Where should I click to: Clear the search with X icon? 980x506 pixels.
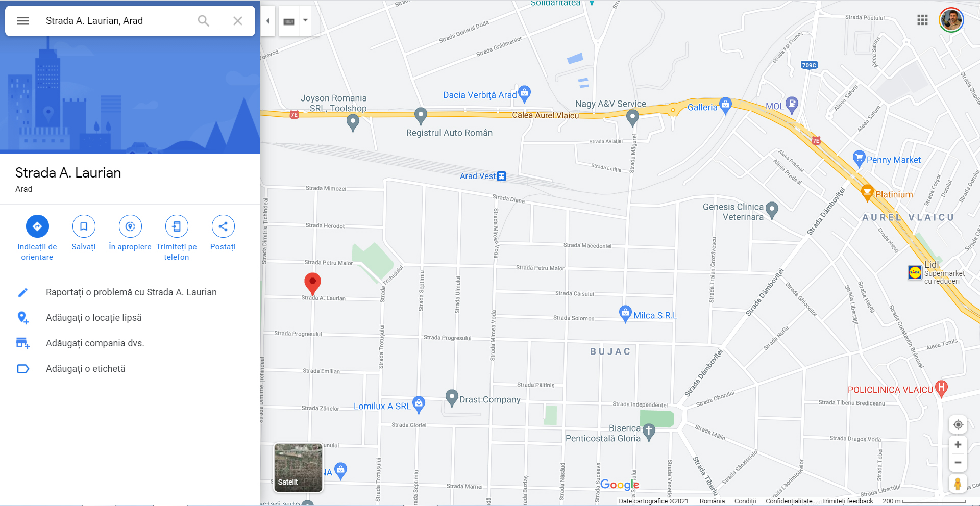(x=238, y=21)
